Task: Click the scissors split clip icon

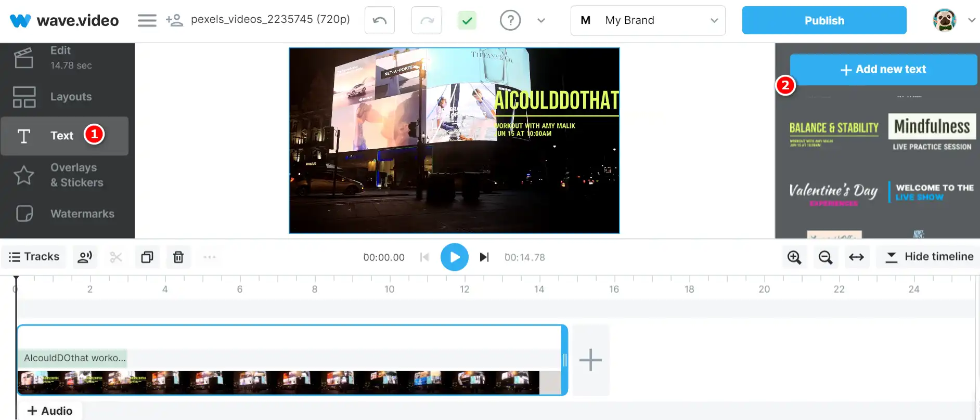Action: 116,257
